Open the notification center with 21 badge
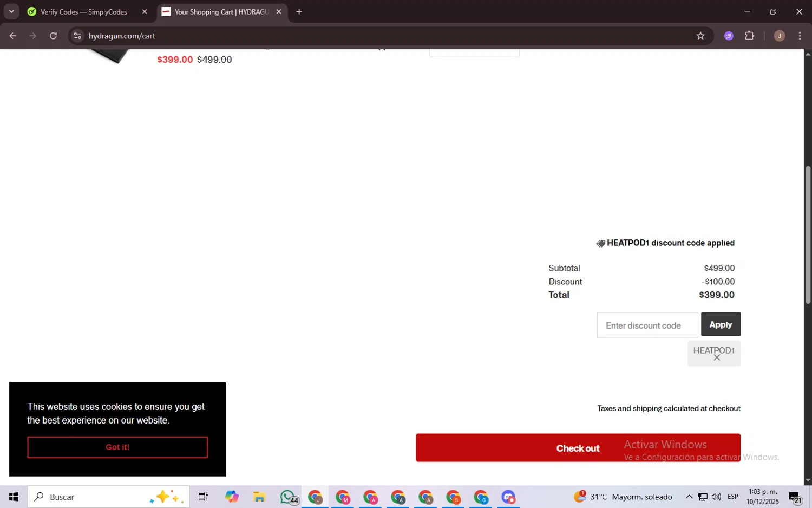The image size is (812, 508). [795, 497]
